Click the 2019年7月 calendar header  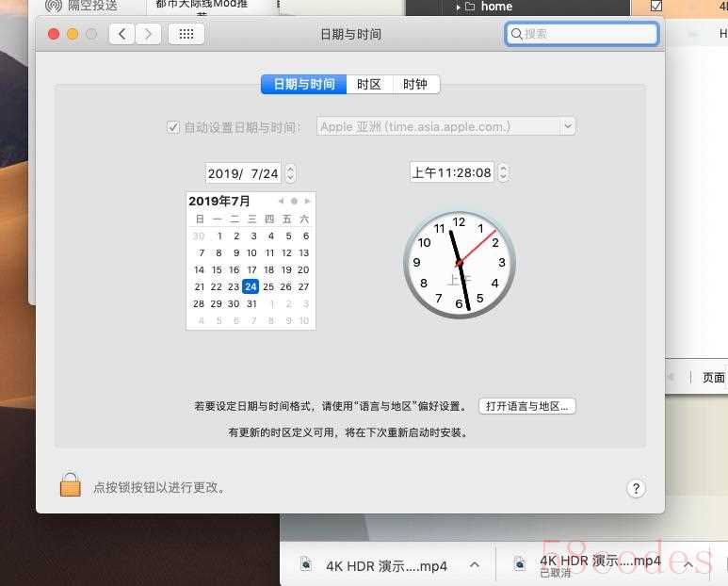coord(219,201)
